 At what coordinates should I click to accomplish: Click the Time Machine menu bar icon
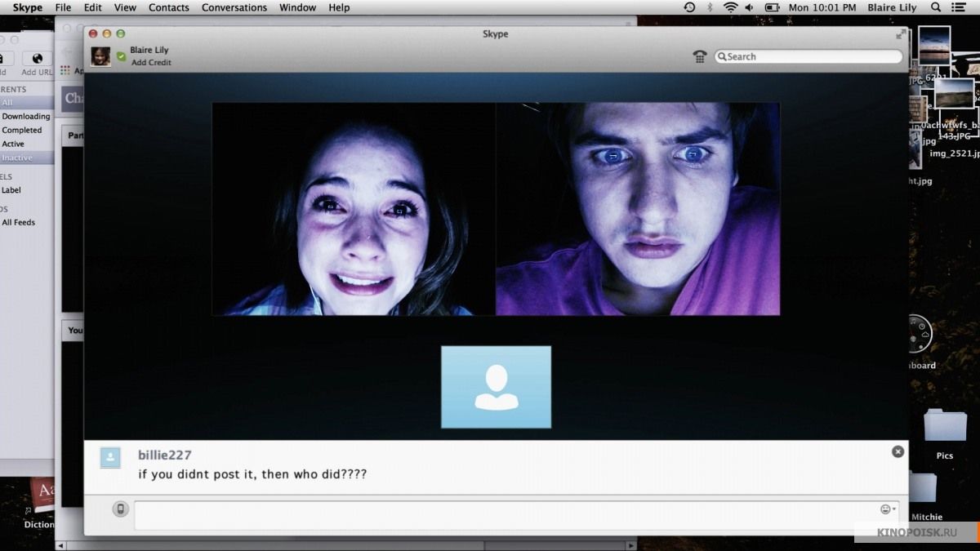pos(689,7)
